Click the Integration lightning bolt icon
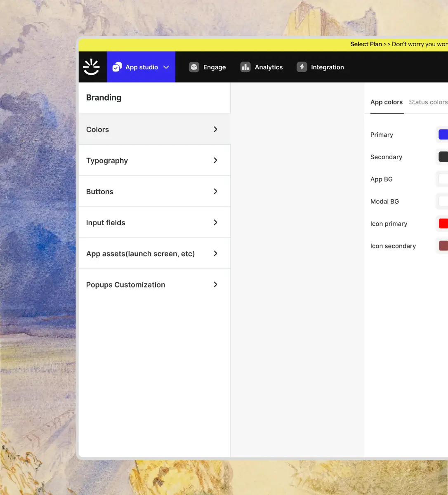Image resolution: width=448 pixels, height=495 pixels. (302, 67)
